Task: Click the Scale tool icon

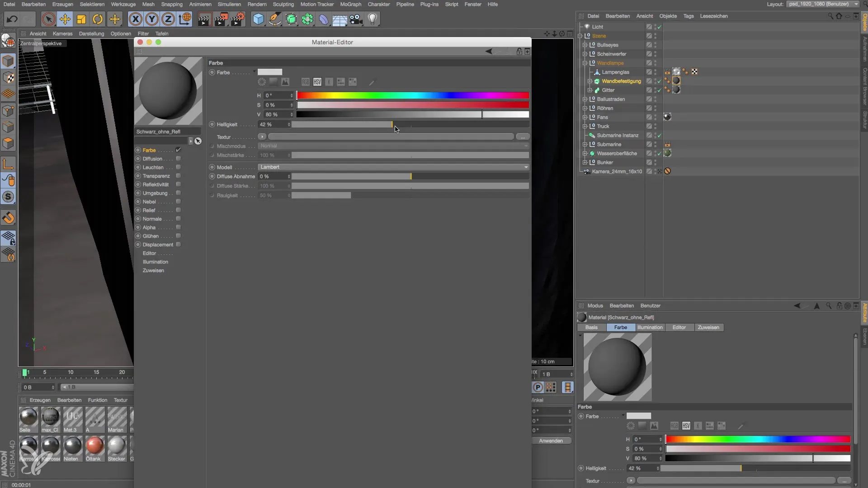Action: tap(81, 19)
